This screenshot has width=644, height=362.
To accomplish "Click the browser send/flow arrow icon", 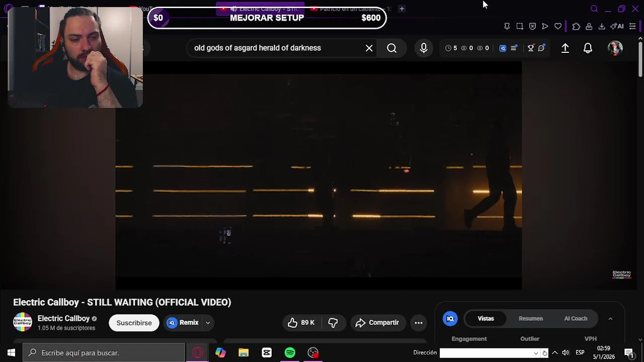I will 545,26.
